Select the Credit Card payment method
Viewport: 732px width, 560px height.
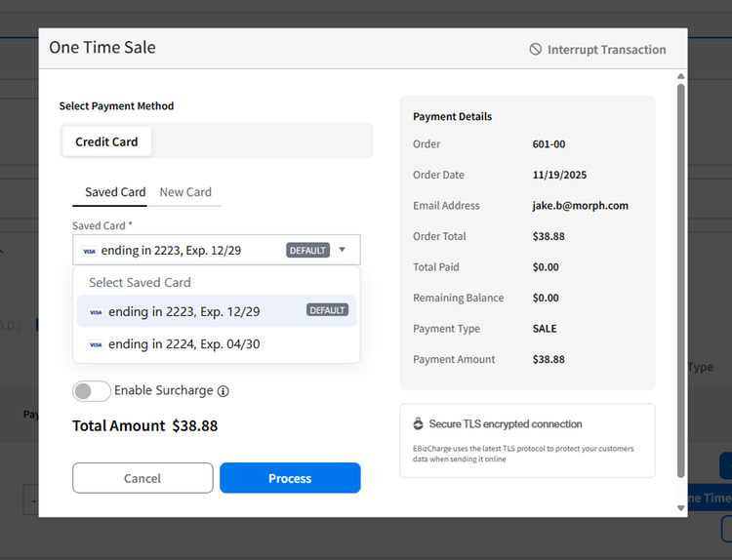click(106, 141)
